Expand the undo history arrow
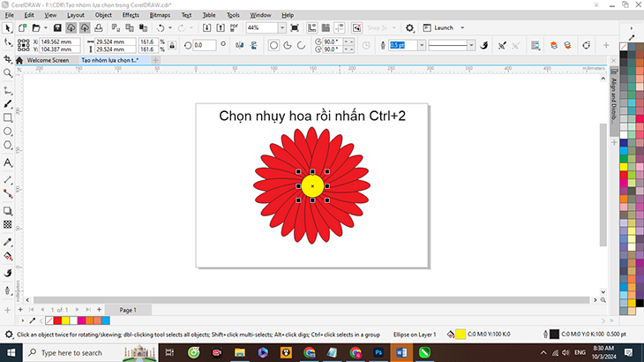Viewport: 644px width, 362px height. click(170, 27)
